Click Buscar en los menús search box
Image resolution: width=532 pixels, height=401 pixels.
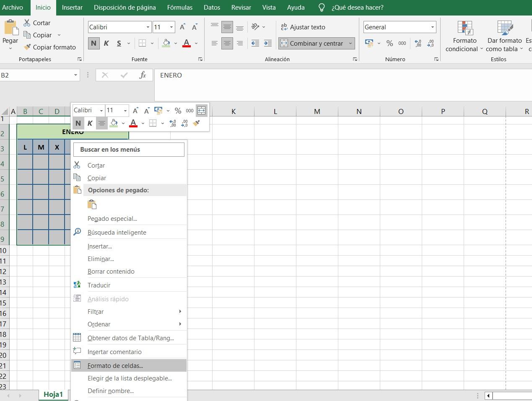coord(129,150)
